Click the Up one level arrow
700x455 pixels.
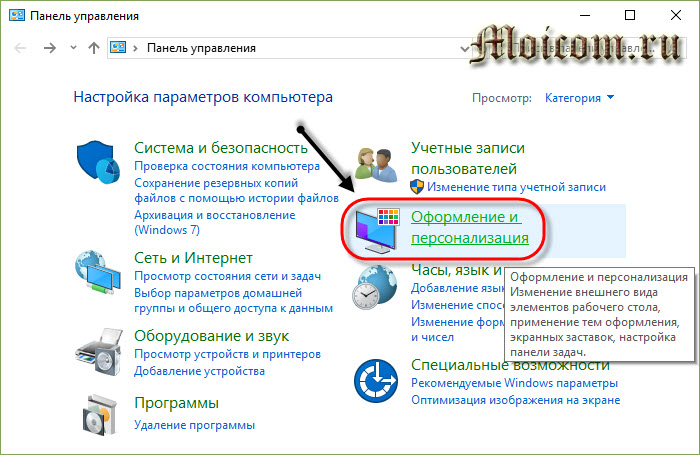[x=93, y=48]
